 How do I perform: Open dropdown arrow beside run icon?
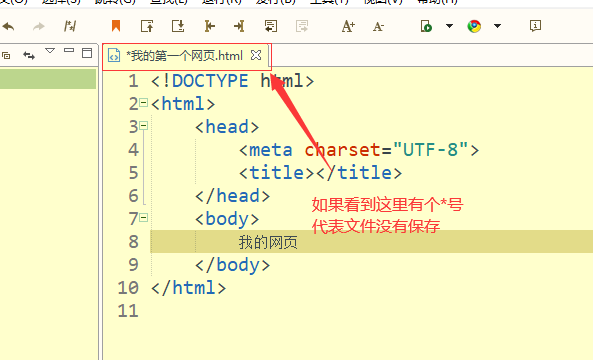449,26
